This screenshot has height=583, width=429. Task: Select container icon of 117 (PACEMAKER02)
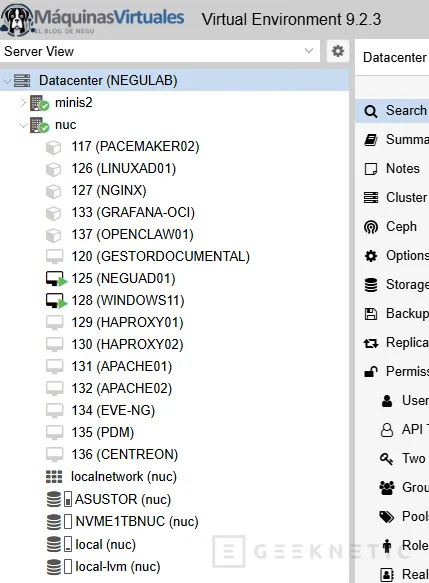[x=54, y=147]
